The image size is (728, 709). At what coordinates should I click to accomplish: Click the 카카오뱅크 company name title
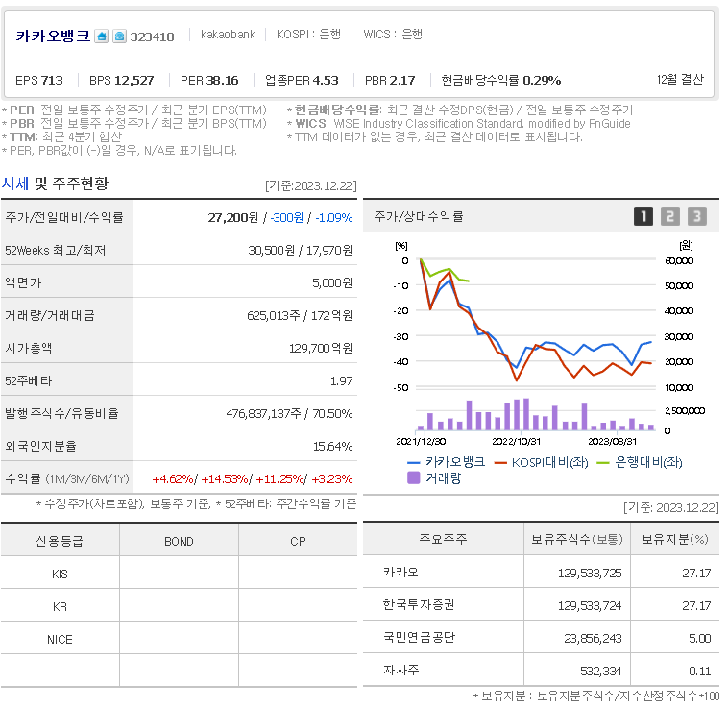click(x=53, y=36)
